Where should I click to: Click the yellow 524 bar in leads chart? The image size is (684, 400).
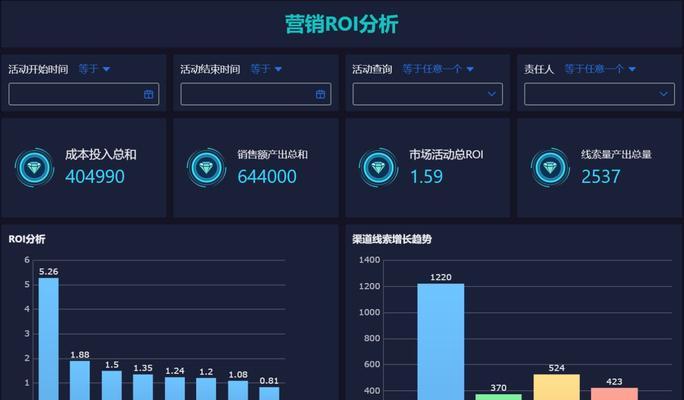tap(557, 387)
